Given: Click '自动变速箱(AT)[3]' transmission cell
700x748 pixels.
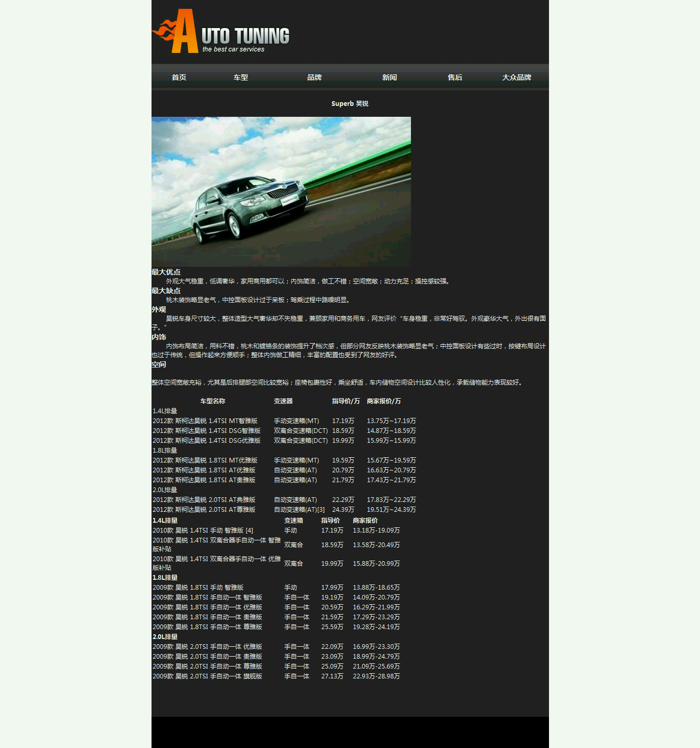Looking at the screenshot, I should 299,510.
